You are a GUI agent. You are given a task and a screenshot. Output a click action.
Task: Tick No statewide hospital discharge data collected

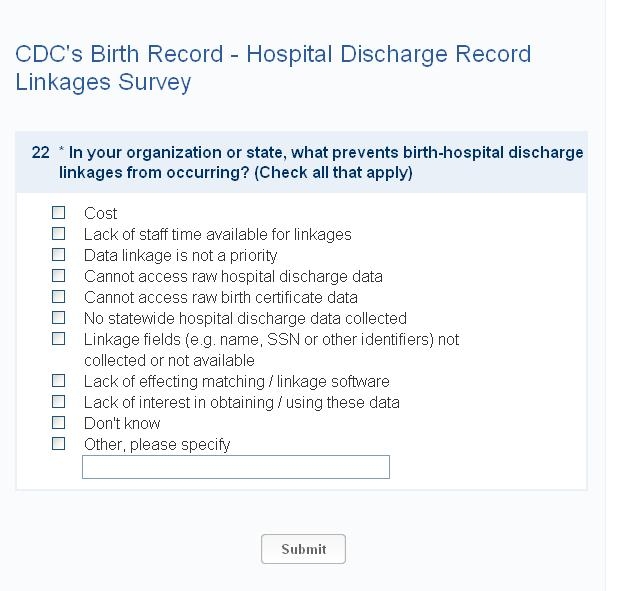(59, 318)
